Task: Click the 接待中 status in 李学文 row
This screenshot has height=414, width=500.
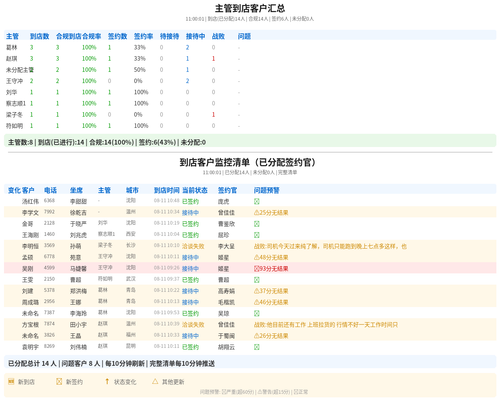Action: [x=190, y=213]
